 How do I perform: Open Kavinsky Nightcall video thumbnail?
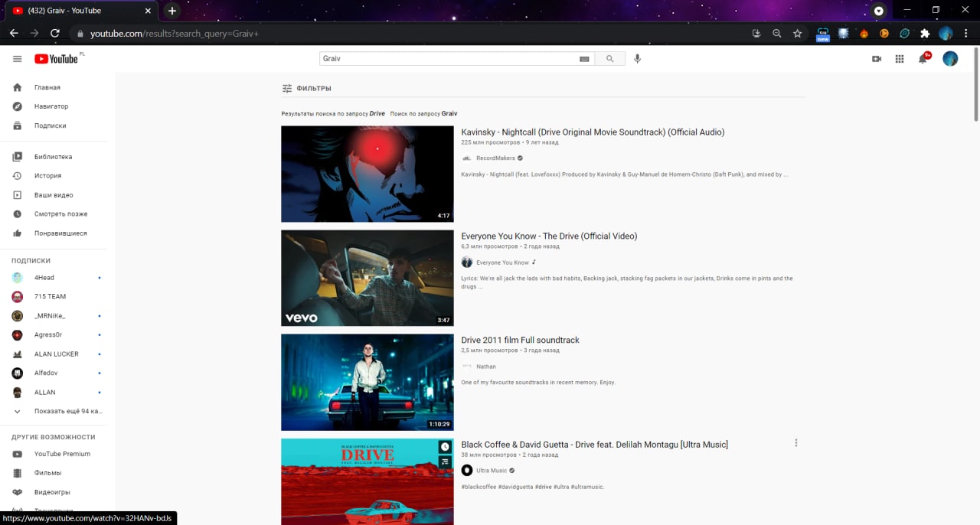click(x=367, y=174)
